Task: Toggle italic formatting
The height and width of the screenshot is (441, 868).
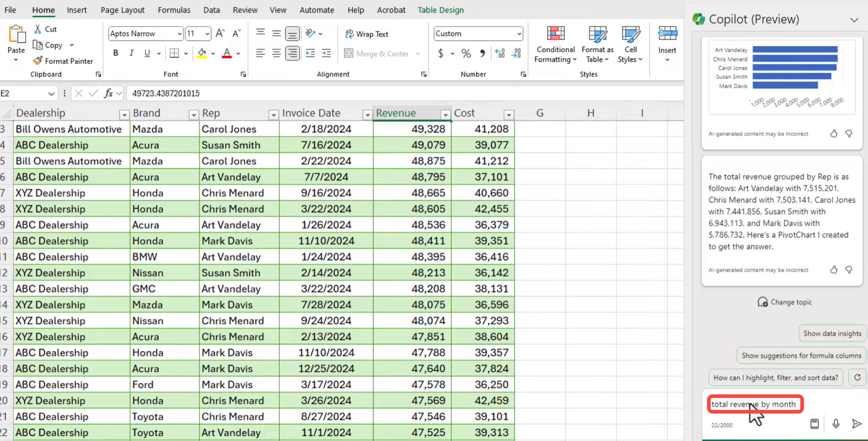Action: (131, 53)
